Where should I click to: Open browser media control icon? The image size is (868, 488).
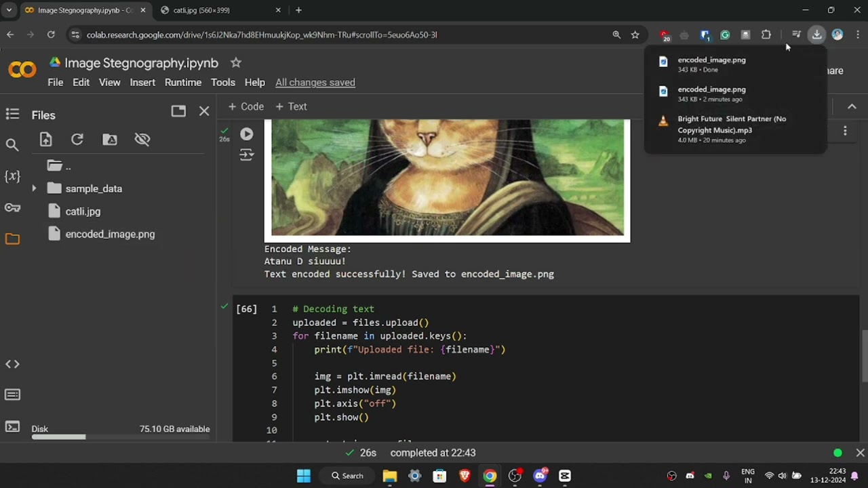tap(796, 35)
